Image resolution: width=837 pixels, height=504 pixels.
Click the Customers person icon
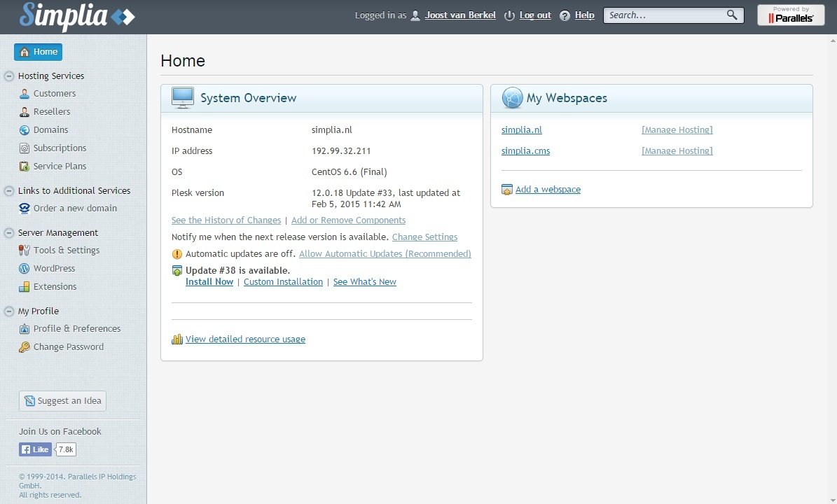(24, 94)
